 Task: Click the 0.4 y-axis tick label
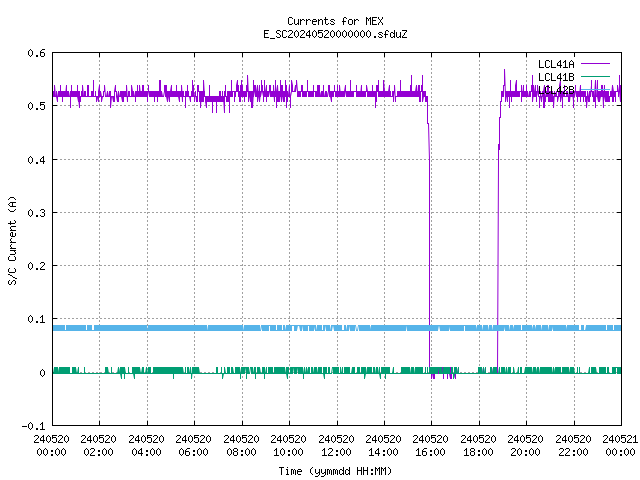click(x=36, y=160)
